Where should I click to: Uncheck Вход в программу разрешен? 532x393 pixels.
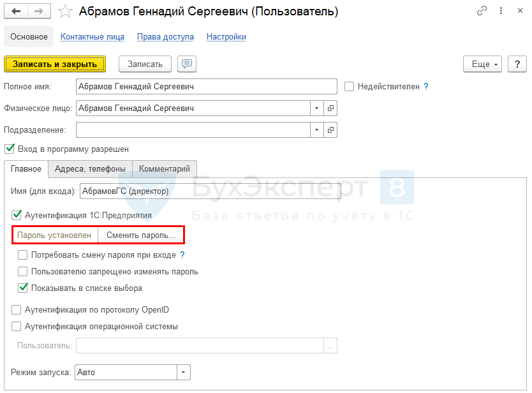coord(10,149)
